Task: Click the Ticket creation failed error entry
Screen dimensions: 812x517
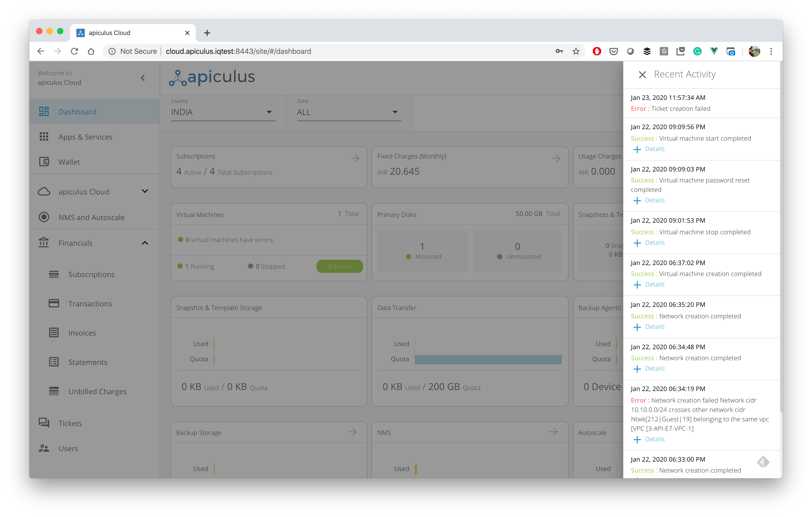Action: pyautogui.click(x=701, y=103)
